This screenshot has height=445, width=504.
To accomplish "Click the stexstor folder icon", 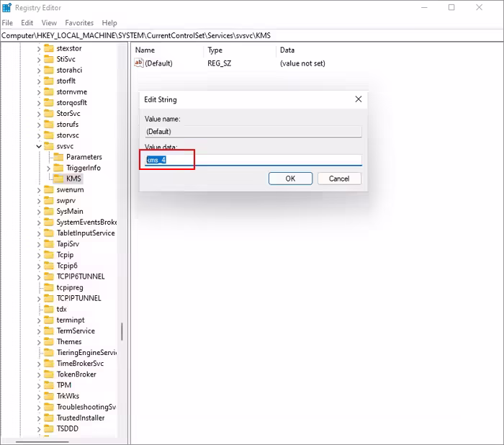I will pos(48,48).
